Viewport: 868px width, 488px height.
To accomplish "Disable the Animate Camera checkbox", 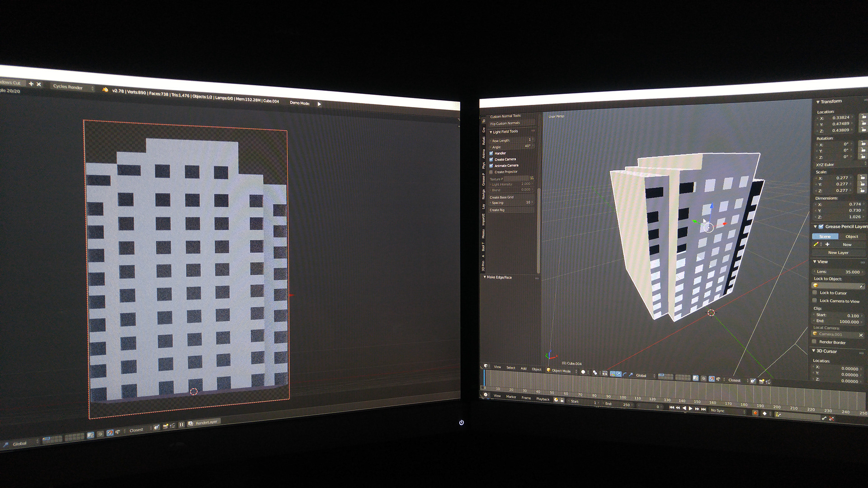I will point(491,165).
